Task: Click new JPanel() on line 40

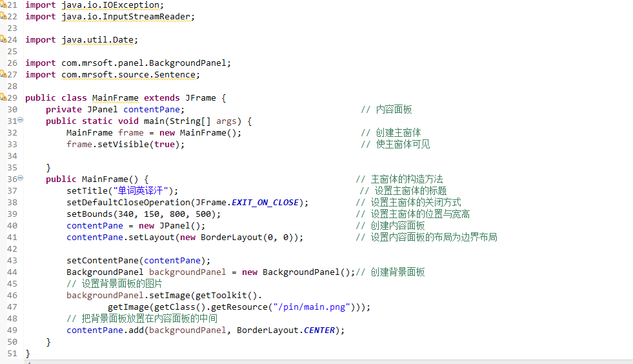Action: [x=170, y=226]
